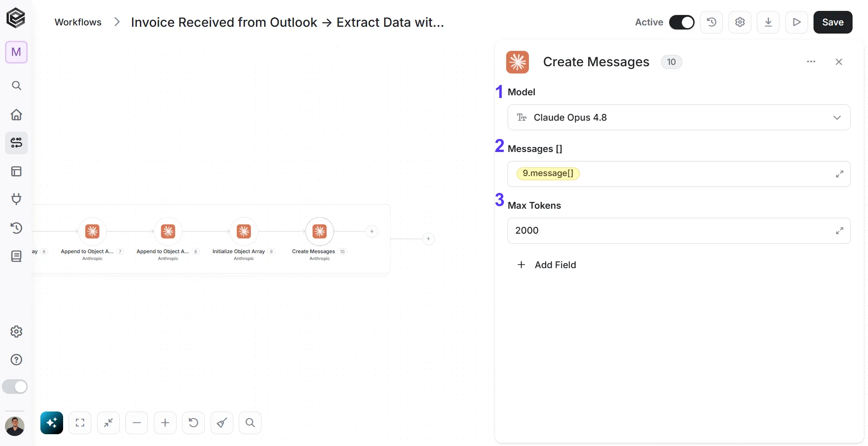
Task: Zoom in the canvas with plus
Action: pos(165,423)
